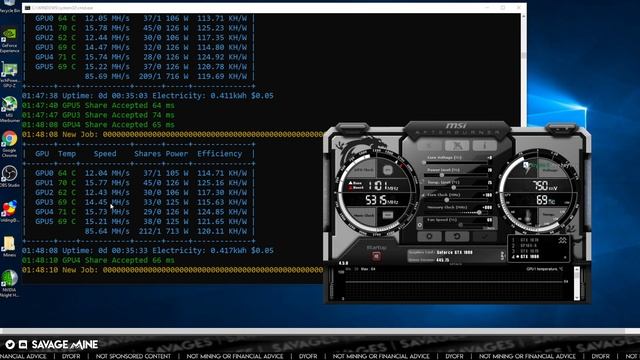The image size is (640, 360).
Task: Click the total row showing 85.69 MH/s
Action: point(166,76)
